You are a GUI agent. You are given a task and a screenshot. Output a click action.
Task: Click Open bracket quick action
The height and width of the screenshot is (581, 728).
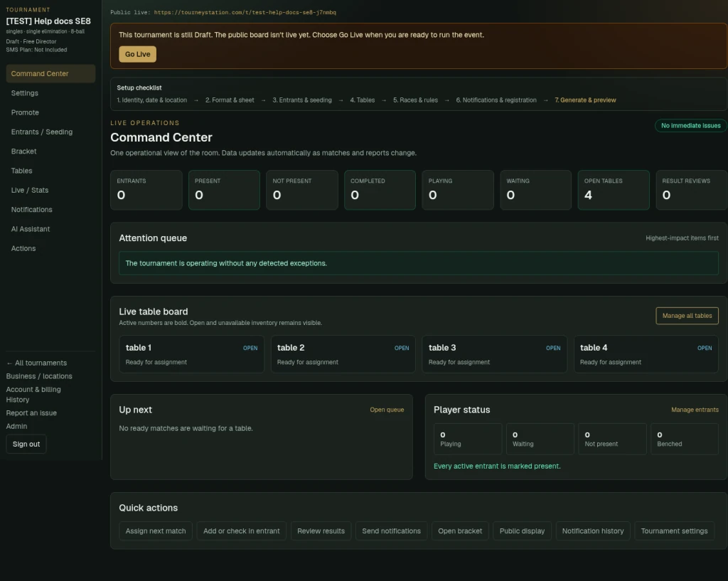(460, 531)
